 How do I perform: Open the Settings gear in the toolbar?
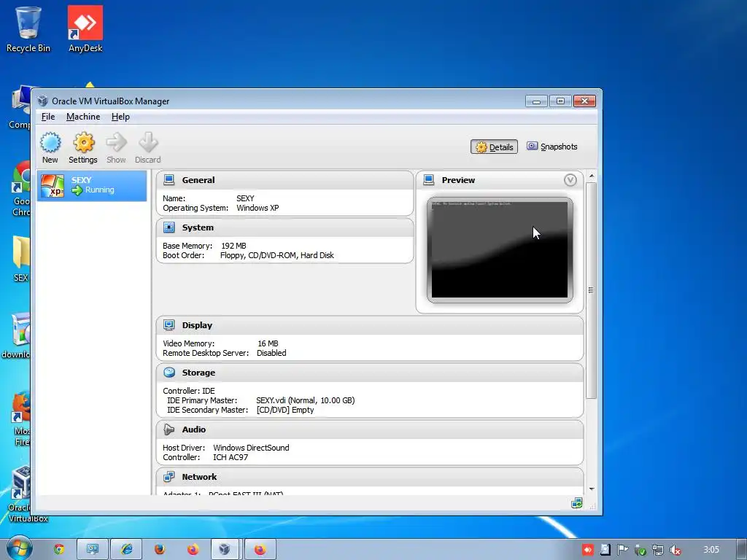click(83, 148)
